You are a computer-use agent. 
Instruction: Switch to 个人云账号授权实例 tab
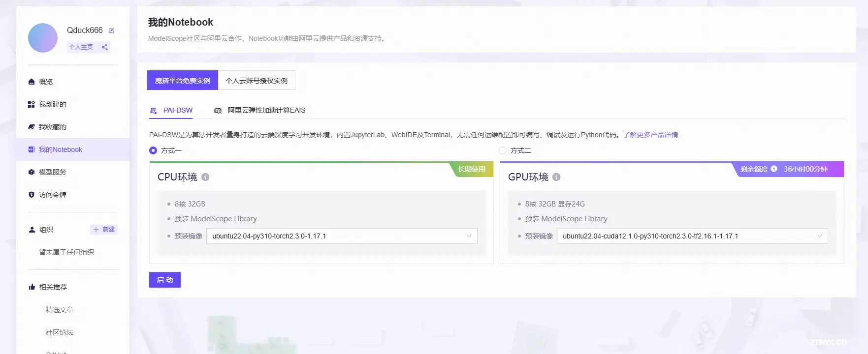(257, 80)
